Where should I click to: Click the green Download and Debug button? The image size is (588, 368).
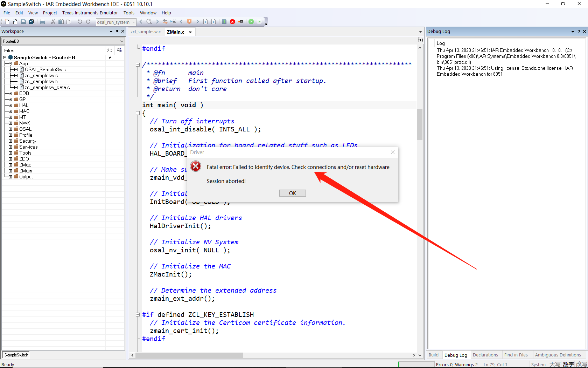point(251,22)
